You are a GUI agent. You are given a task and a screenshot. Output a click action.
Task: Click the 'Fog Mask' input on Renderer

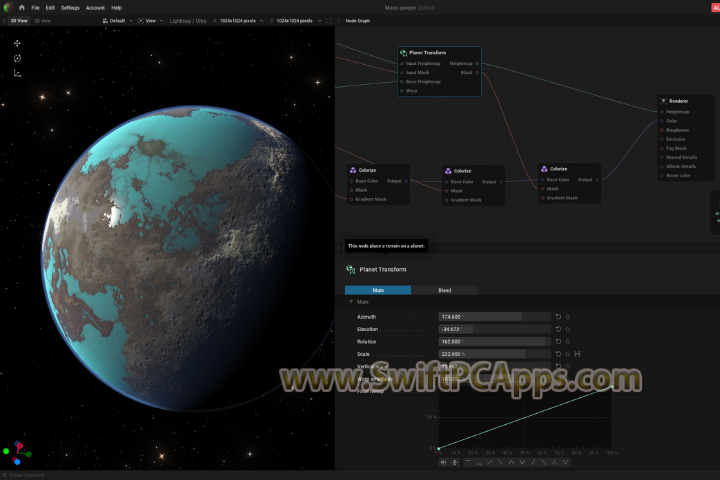(x=662, y=148)
